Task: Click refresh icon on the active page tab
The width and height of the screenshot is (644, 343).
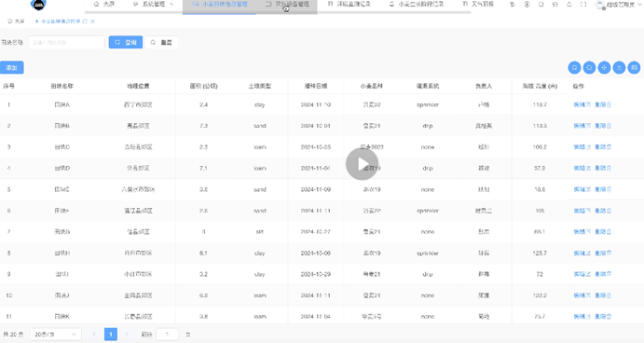Action: click(x=85, y=21)
